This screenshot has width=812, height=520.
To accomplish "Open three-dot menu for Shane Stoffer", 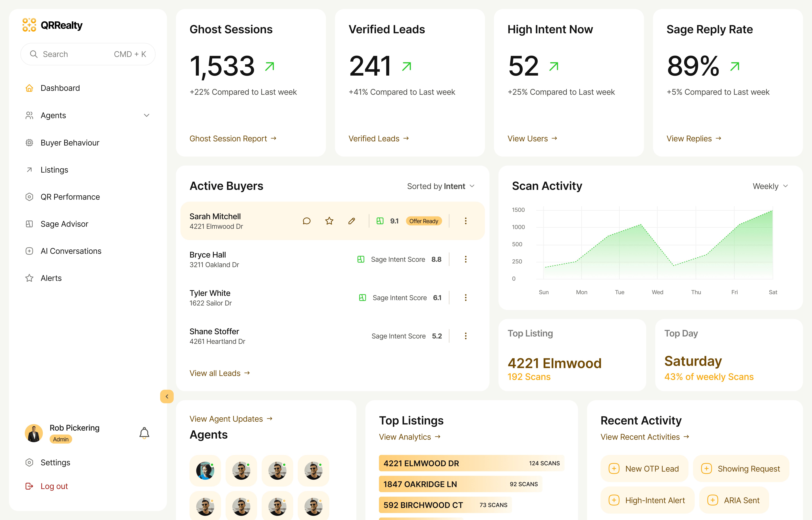I will coord(466,336).
